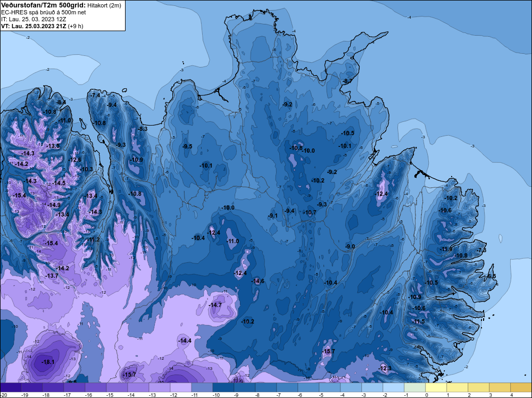Image resolution: width=532 pixels, height=398 pixels.
Task: Click the -9.0 temperature label
Action: tap(350, 247)
